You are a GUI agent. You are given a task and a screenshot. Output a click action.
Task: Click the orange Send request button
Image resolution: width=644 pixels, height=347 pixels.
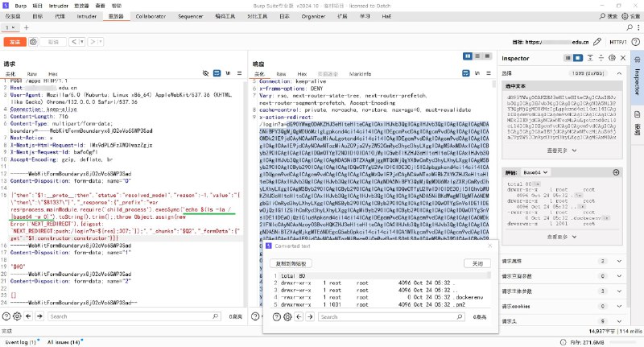coord(14,41)
